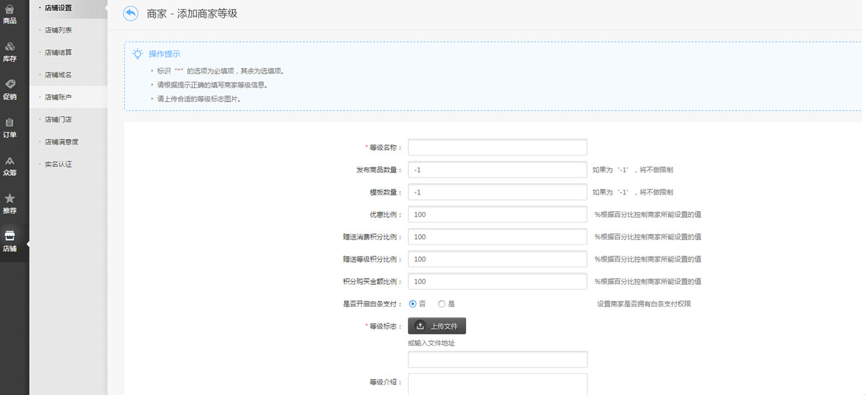Open the 库存 inventory section
This screenshot has height=395, width=868.
[10, 52]
